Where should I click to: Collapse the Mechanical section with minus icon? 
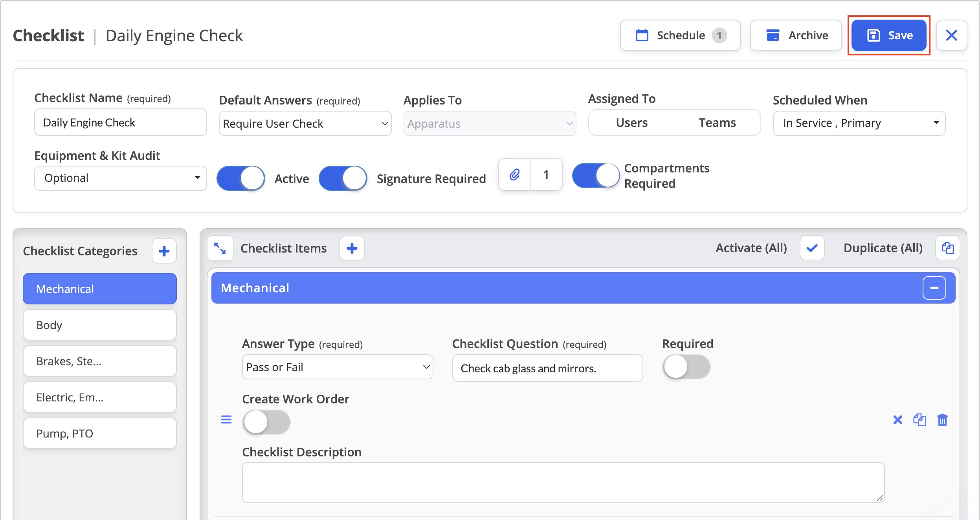click(934, 288)
